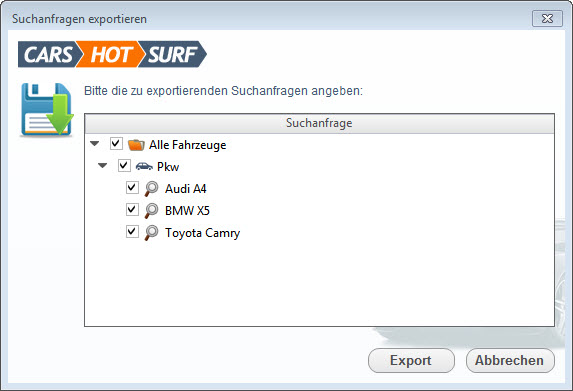Uncheck the Alle Fahrzeuge checkbox
This screenshot has width=573, height=391.
(116, 144)
